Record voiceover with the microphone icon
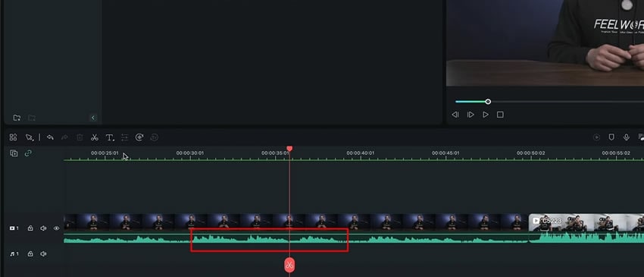644x277 pixels. click(x=627, y=137)
